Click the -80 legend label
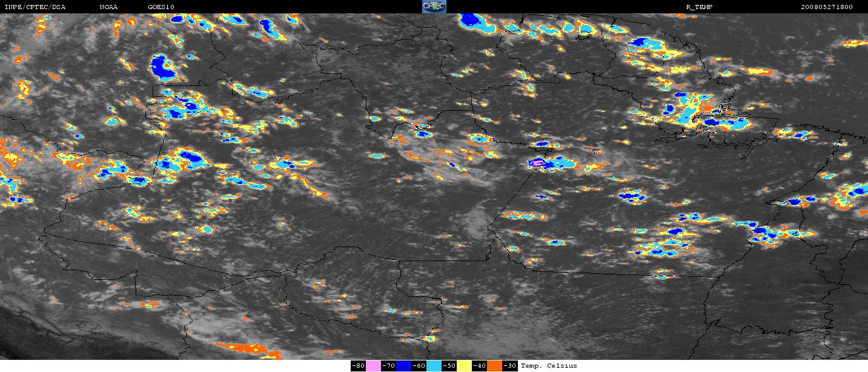This screenshot has height=372, width=868. click(358, 366)
